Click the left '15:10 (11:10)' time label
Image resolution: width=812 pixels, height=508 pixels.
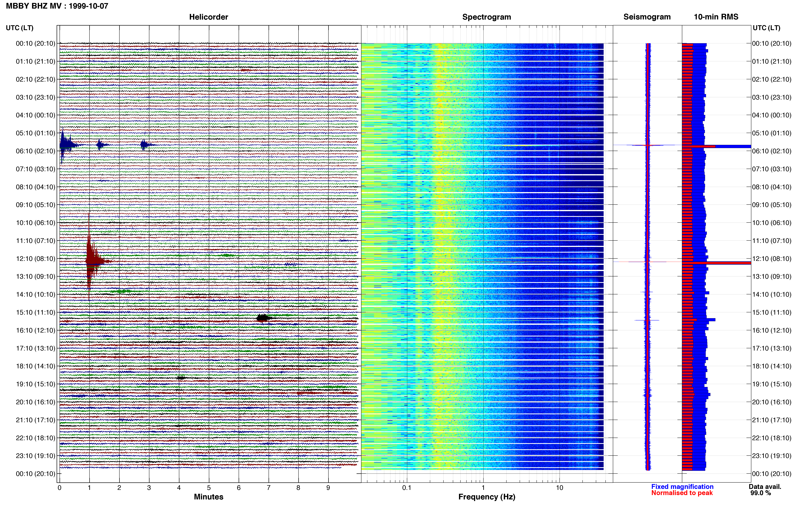click(36, 312)
